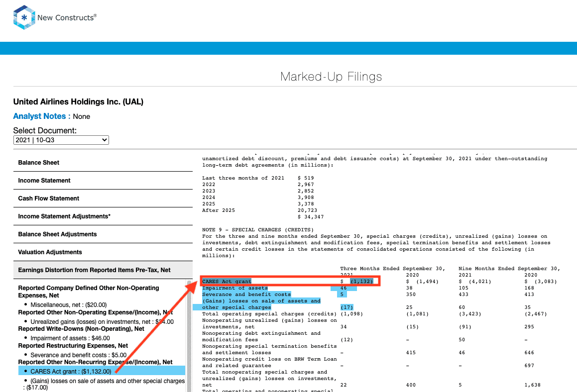This screenshot has width=577, height=392.
Task: Open the Select Document dropdown showing 2021 | 10-Q3
Action: click(61, 140)
